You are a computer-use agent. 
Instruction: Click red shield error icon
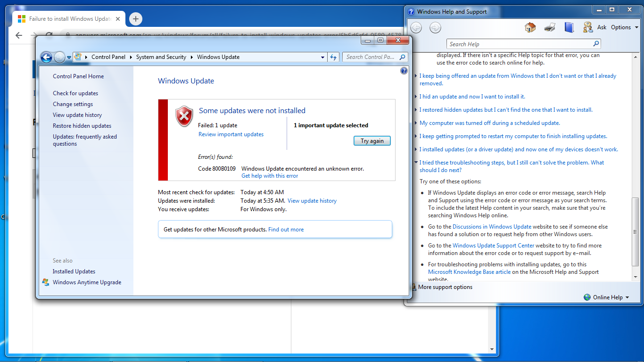(x=184, y=116)
